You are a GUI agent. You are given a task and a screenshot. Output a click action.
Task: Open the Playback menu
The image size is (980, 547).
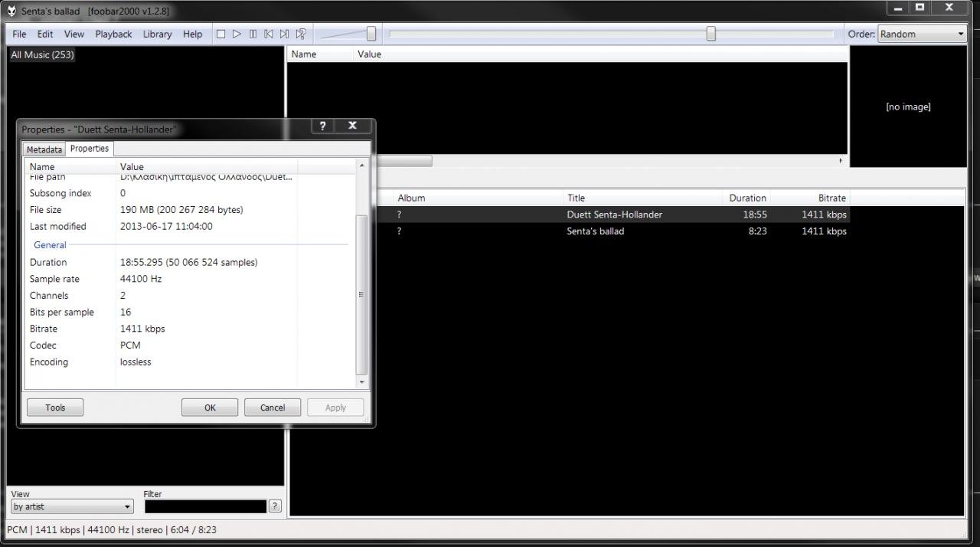click(x=113, y=34)
